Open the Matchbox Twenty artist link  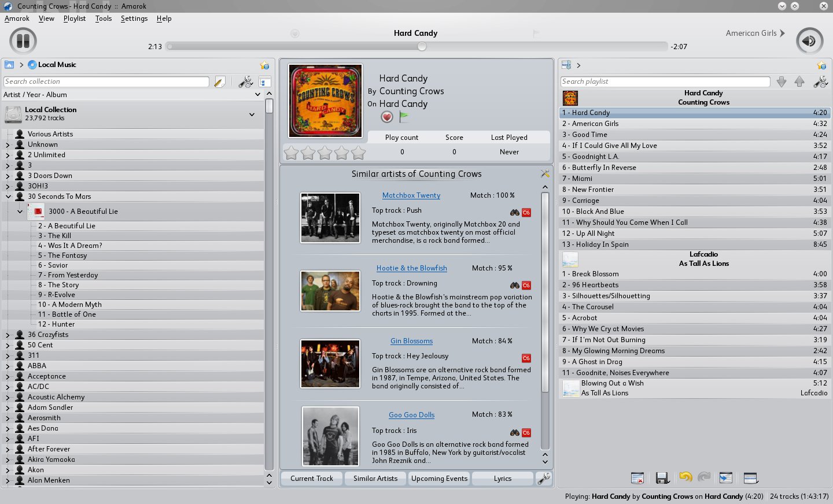411,195
